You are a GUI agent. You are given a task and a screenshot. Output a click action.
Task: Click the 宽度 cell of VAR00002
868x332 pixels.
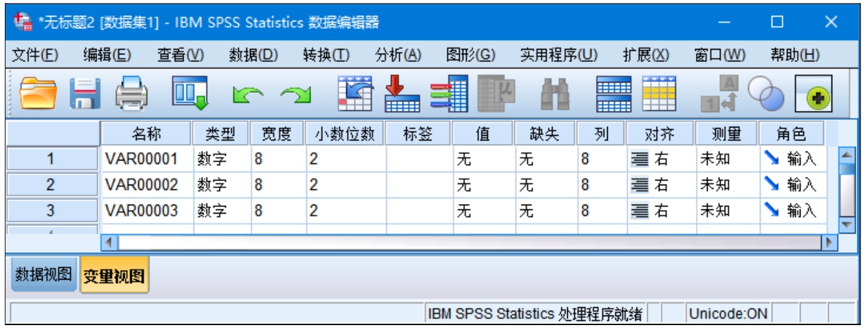[x=278, y=185]
